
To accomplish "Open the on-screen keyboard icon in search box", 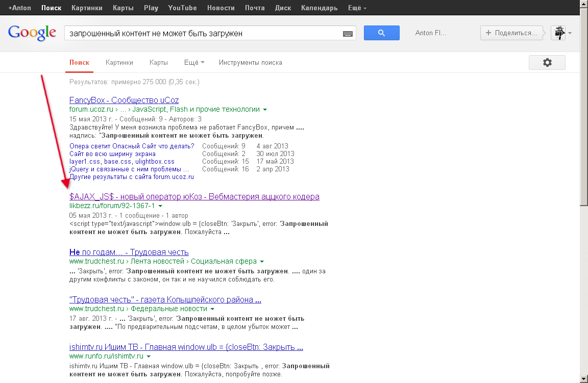I will tap(348, 34).
